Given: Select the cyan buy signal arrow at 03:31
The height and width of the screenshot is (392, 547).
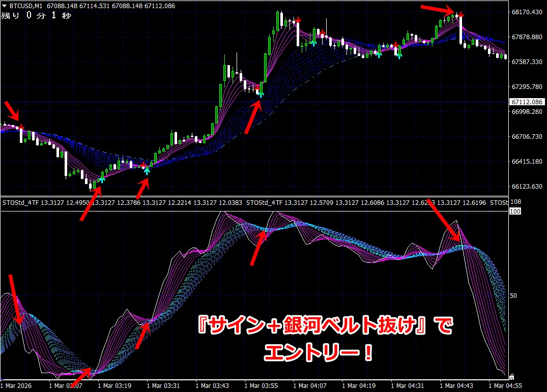Looking at the screenshot, I should point(147,171).
